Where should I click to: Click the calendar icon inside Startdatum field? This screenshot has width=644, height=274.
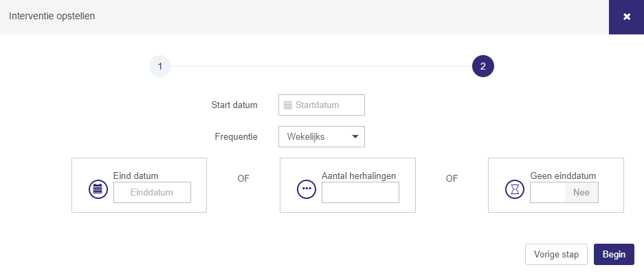[x=288, y=105]
